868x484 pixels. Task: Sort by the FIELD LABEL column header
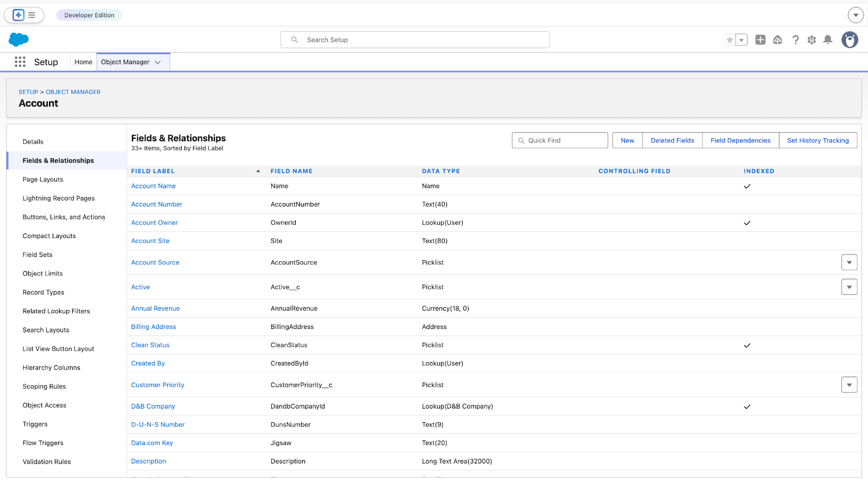(153, 171)
